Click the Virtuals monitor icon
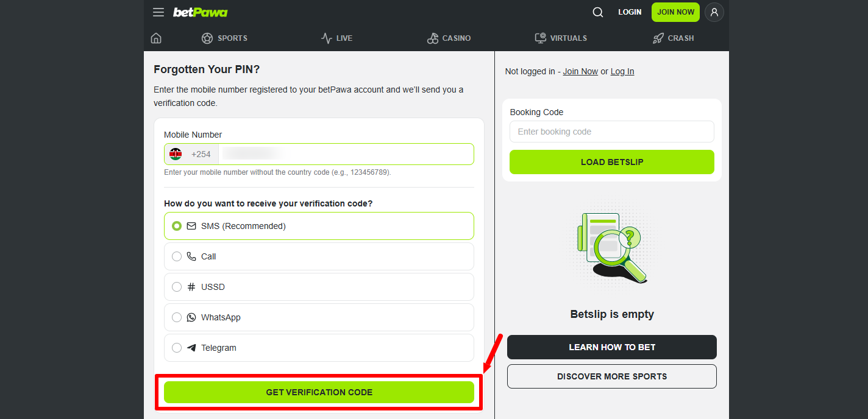Screen dimensions: 868x419 [x=541, y=38]
